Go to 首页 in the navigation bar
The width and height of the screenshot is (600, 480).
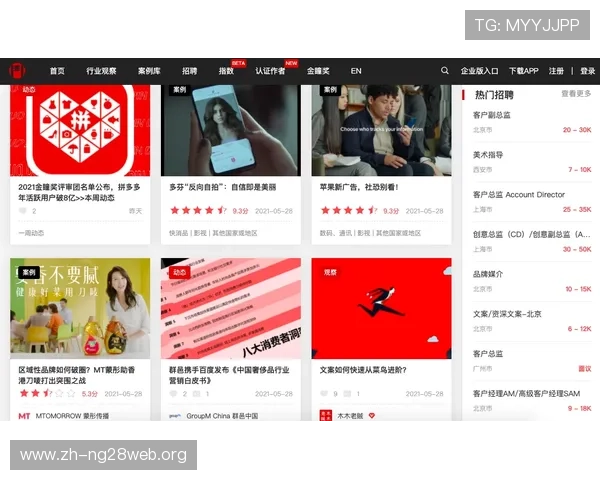[57, 71]
